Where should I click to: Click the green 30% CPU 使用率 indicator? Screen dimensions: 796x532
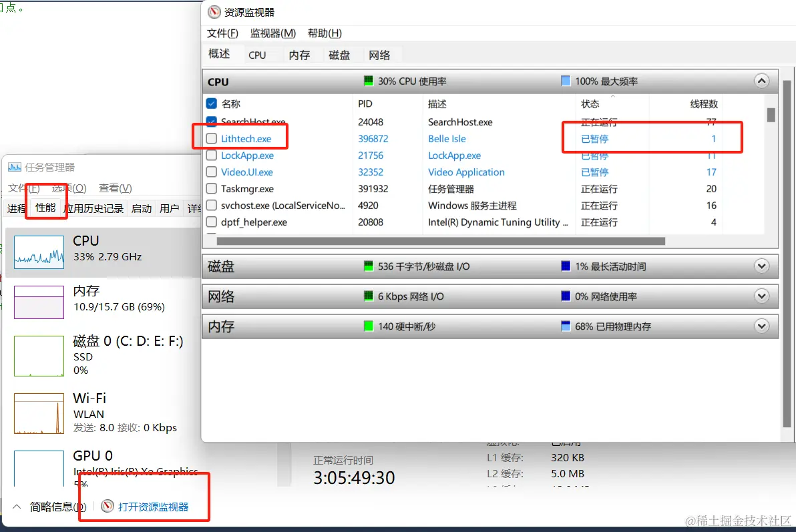(x=369, y=81)
